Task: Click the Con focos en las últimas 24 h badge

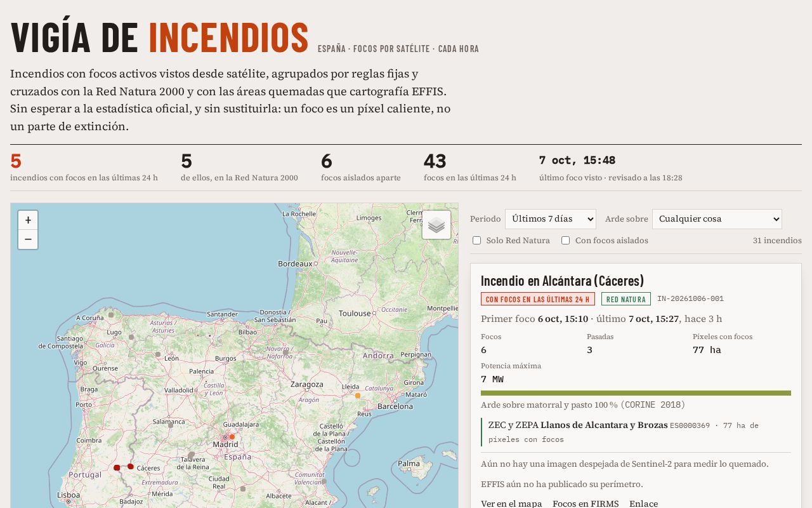Action: (538, 299)
